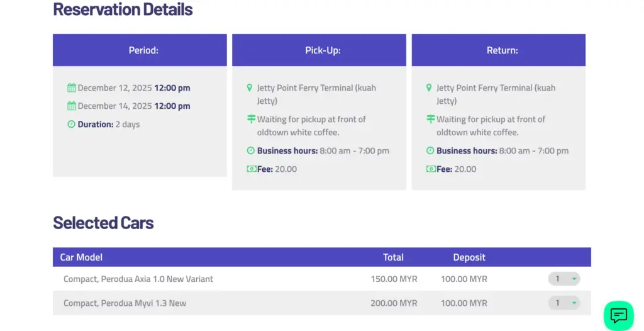Click the signpost icon in Pick-Up card
This screenshot has width=644, height=331.
[251, 119]
